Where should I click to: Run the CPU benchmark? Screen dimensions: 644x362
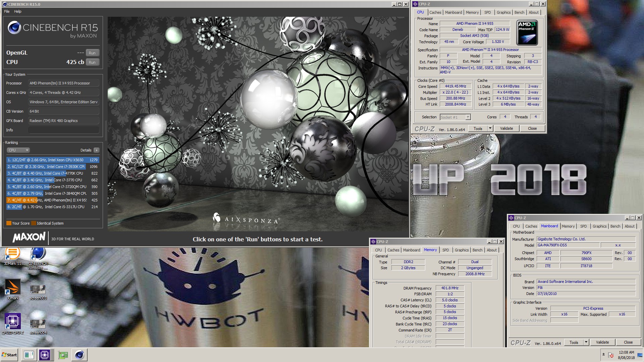pos(92,62)
